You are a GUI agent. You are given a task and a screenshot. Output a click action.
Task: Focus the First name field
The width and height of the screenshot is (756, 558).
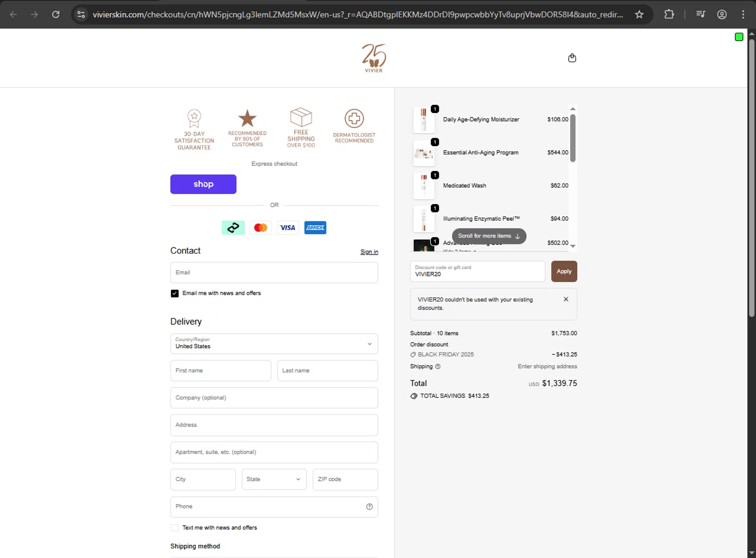[221, 370]
